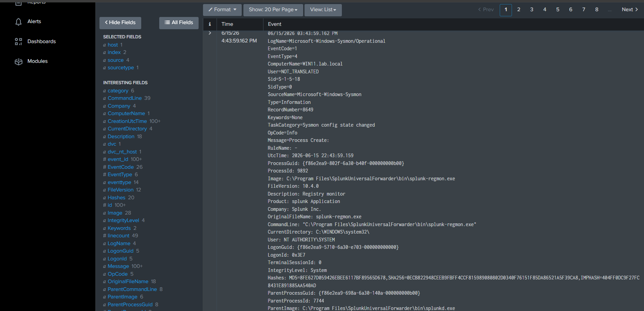Open the Hashes field summary
Viewport: 644px width, 311px height.
pos(116,198)
